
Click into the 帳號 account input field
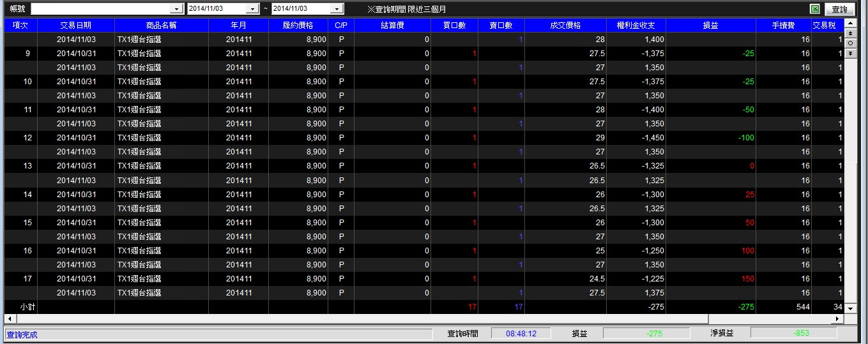coord(101,9)
